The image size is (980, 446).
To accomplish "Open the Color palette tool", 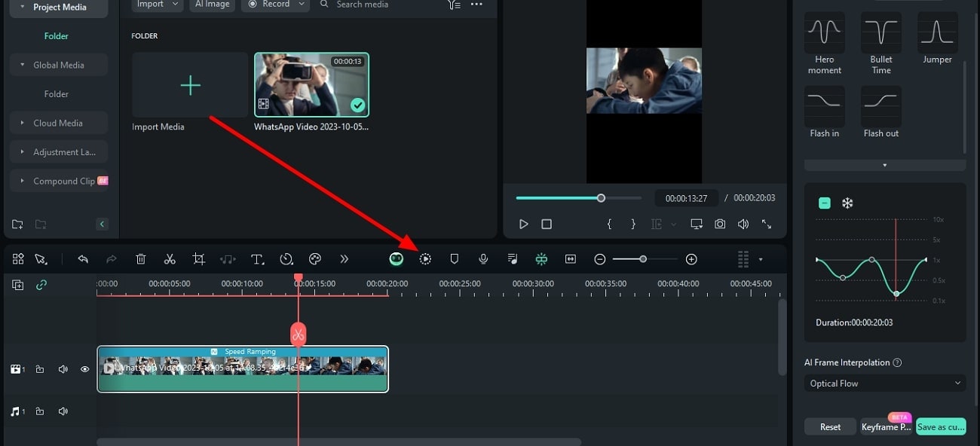I will 315,259.
